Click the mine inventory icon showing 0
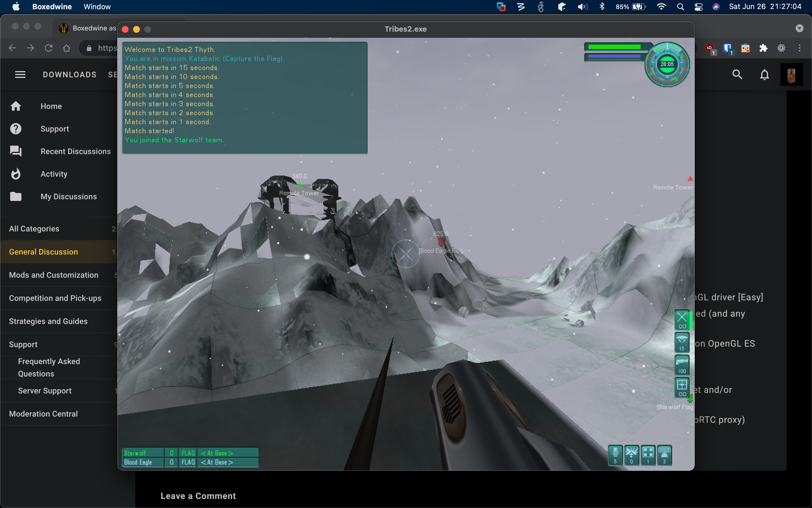812x508 pixels. [x=631, y=455]
